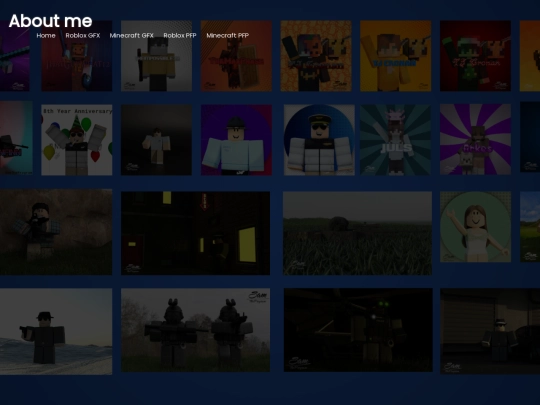View the pilot character with sunglasses thumbnail
Image resolution: width=540 pixels, height=405 pixels.
(319, 140)
